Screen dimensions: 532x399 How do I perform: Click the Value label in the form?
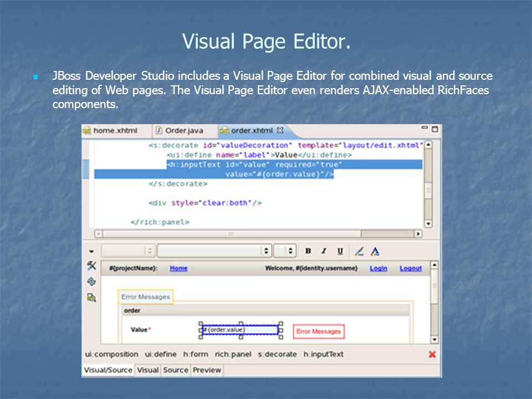[x=139, y=330]
